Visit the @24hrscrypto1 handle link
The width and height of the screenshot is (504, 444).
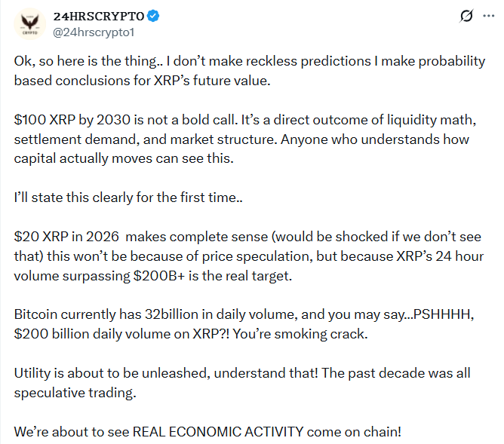point(94,33)
